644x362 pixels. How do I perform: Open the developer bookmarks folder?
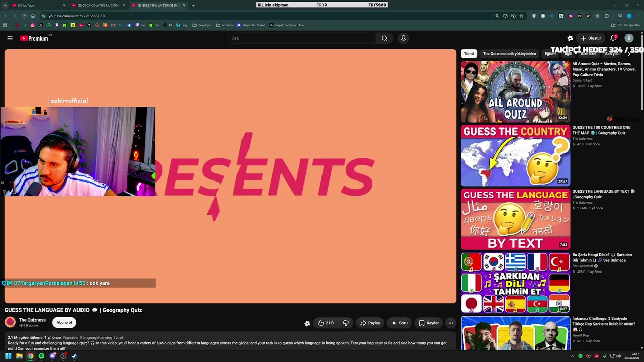point(202,25)
